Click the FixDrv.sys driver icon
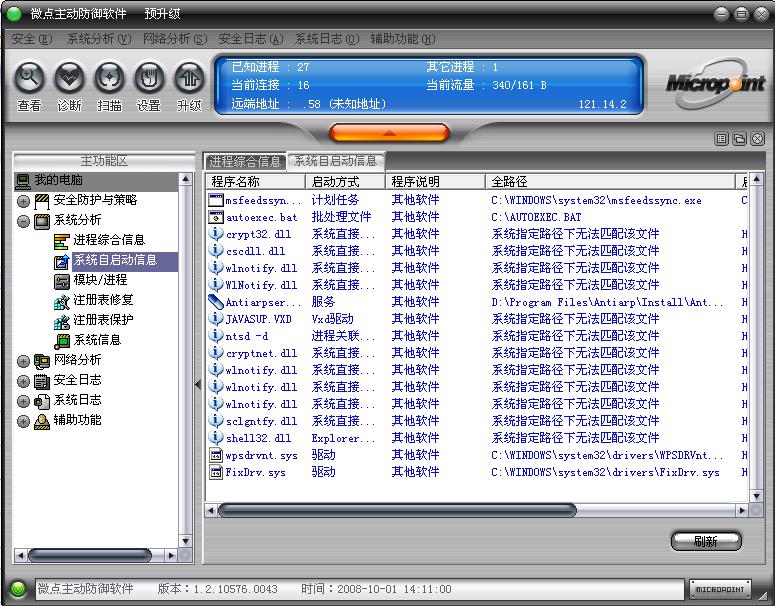775x606 pixels. (216, 472)
